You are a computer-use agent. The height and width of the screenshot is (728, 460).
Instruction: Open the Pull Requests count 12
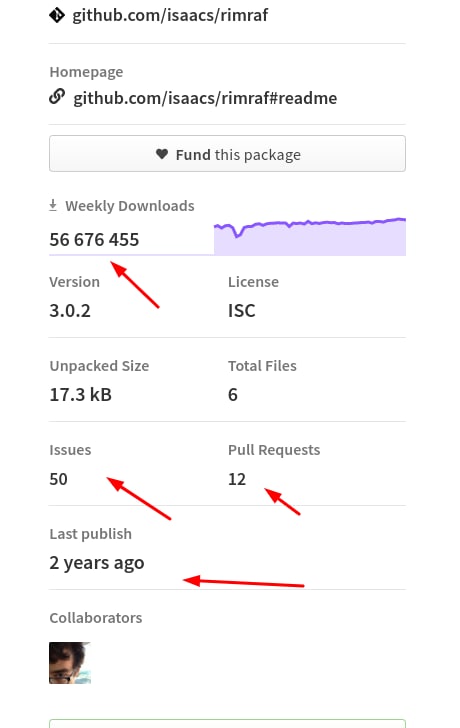click(237, 479)
